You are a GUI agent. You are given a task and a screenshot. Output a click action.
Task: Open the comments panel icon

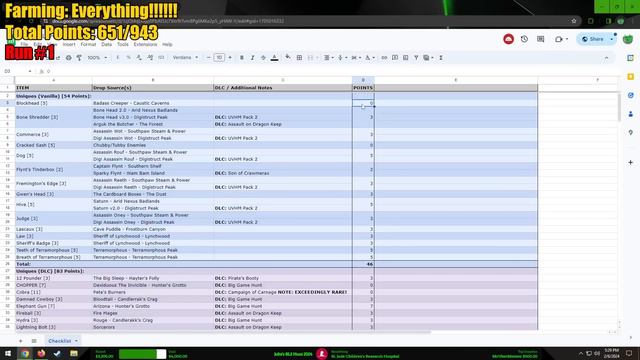point(541,39)
